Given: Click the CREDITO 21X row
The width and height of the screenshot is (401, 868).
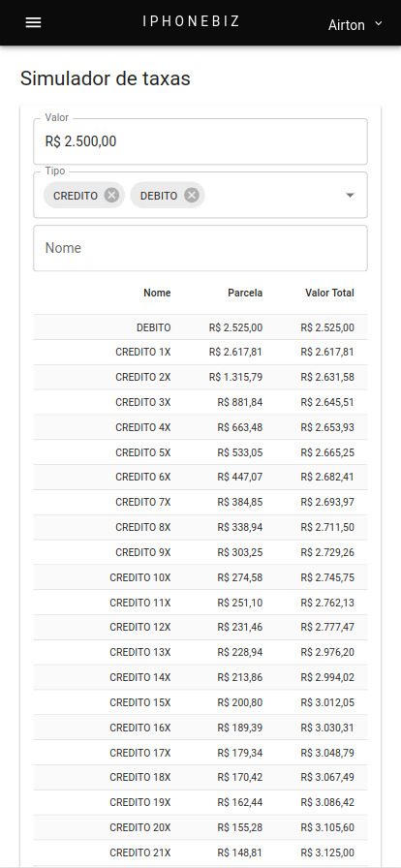Looking at the screenshot, I should coord(200,852).
